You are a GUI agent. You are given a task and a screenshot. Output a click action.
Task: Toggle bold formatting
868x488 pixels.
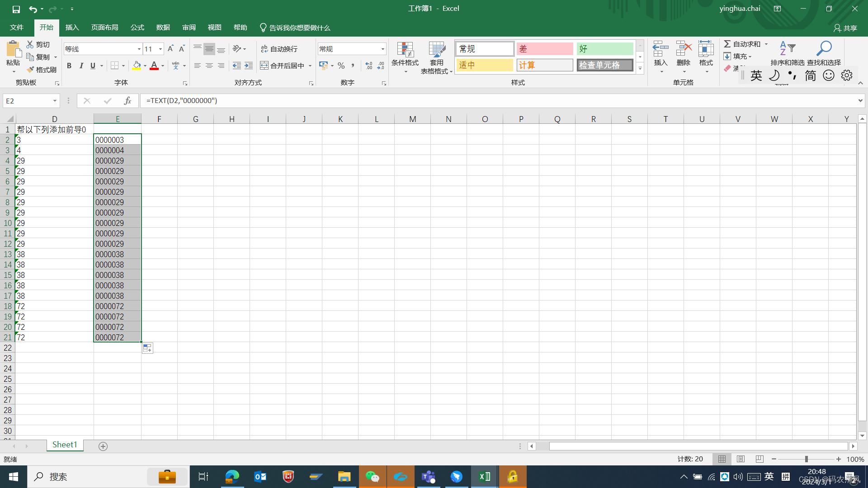(x=69, y=66)
